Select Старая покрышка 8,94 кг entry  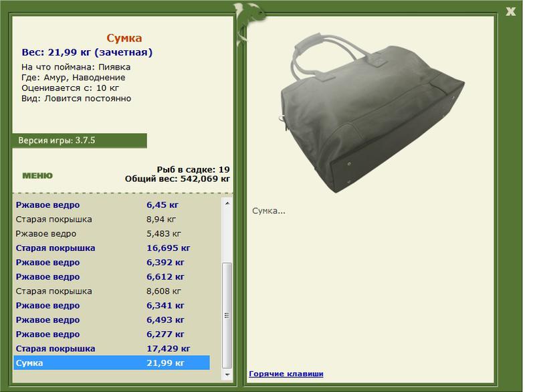click(x=112, y=219)
